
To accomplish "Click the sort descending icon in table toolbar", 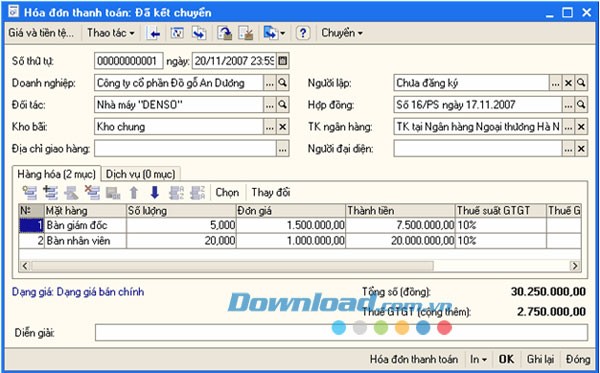I will pos(197,192).
